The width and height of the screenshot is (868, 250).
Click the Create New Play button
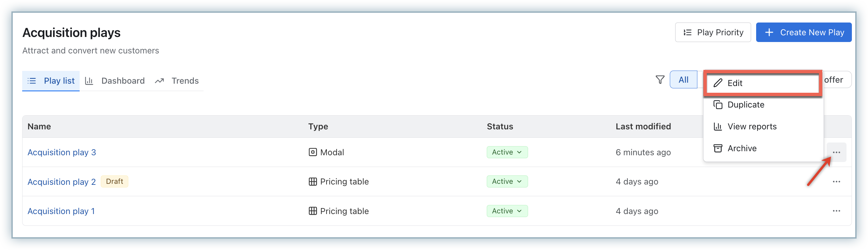(x=803, y=32)
